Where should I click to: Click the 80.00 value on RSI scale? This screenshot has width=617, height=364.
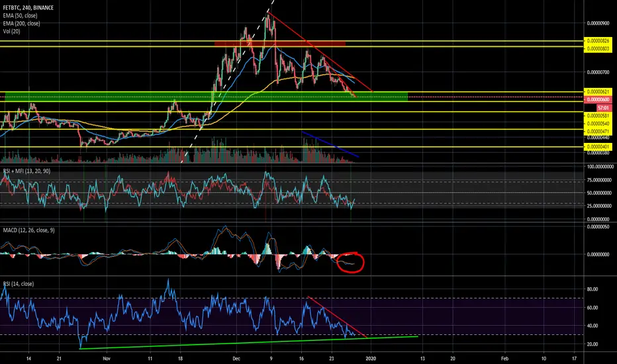pyautogui.click(x=593, y=289)
